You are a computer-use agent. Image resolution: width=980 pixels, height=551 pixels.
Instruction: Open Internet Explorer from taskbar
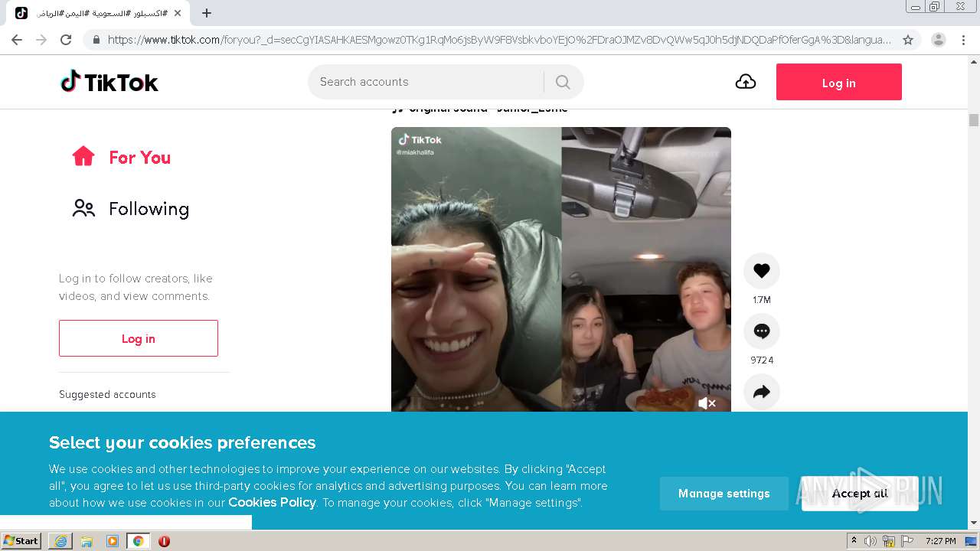point(60,540)
